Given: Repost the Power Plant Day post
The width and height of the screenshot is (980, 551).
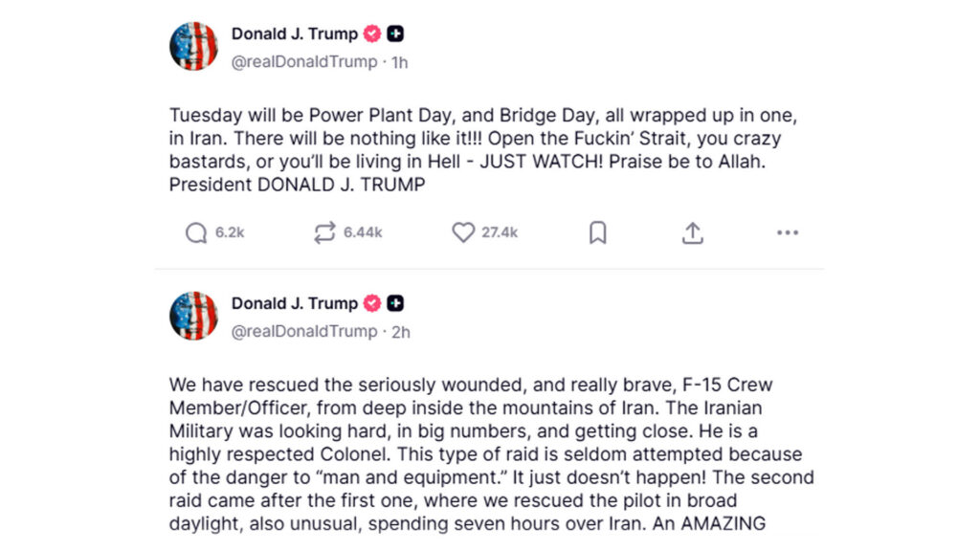Looking at the screenshot, I should [325, 232].
